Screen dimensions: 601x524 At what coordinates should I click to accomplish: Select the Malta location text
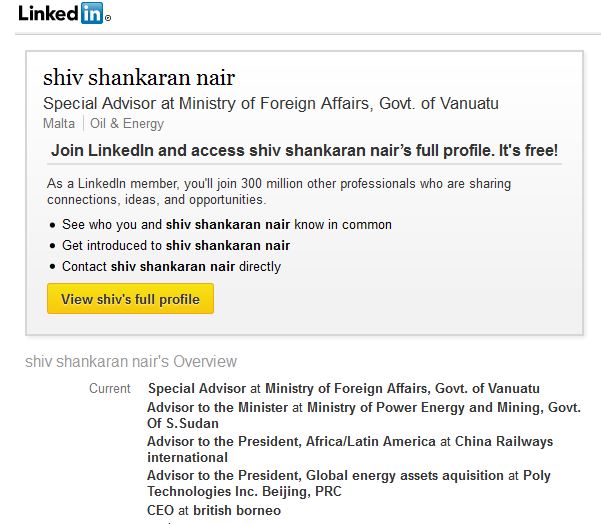(x=59, y=124)
